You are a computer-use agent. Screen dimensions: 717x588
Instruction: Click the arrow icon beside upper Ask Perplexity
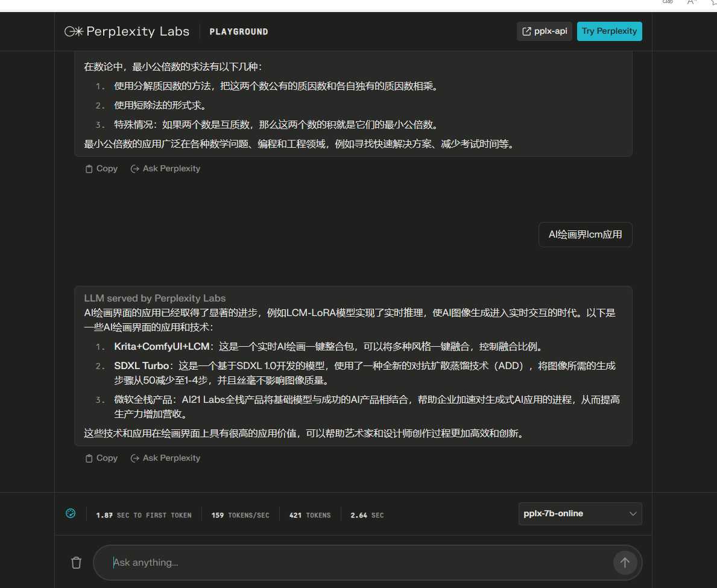[x=135, y=169]
